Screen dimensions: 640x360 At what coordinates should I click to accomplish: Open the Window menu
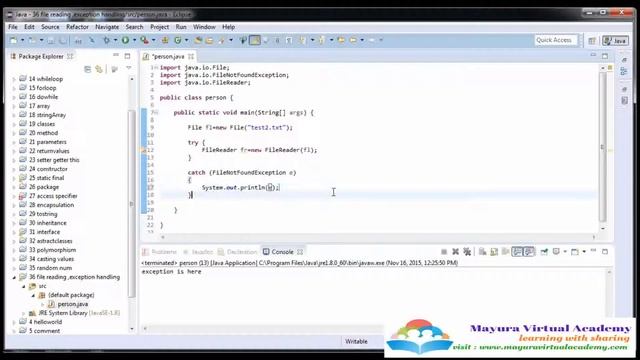[204, 27]
